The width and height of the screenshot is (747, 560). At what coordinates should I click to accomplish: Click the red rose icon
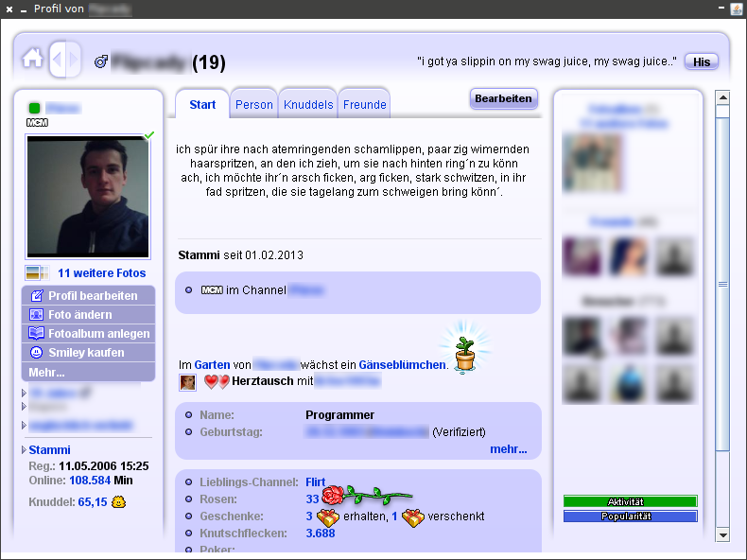click(x=366, y=496)
